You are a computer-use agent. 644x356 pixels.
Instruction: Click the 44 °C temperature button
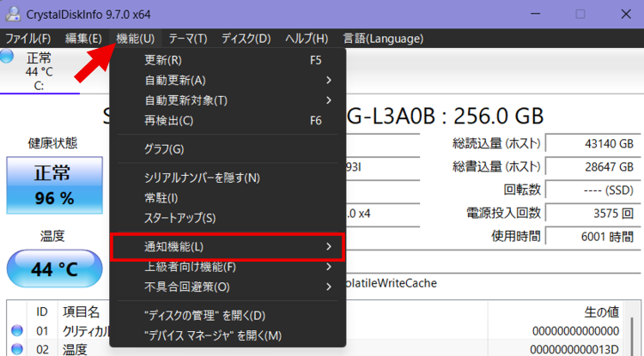click(x=55, y=269)
